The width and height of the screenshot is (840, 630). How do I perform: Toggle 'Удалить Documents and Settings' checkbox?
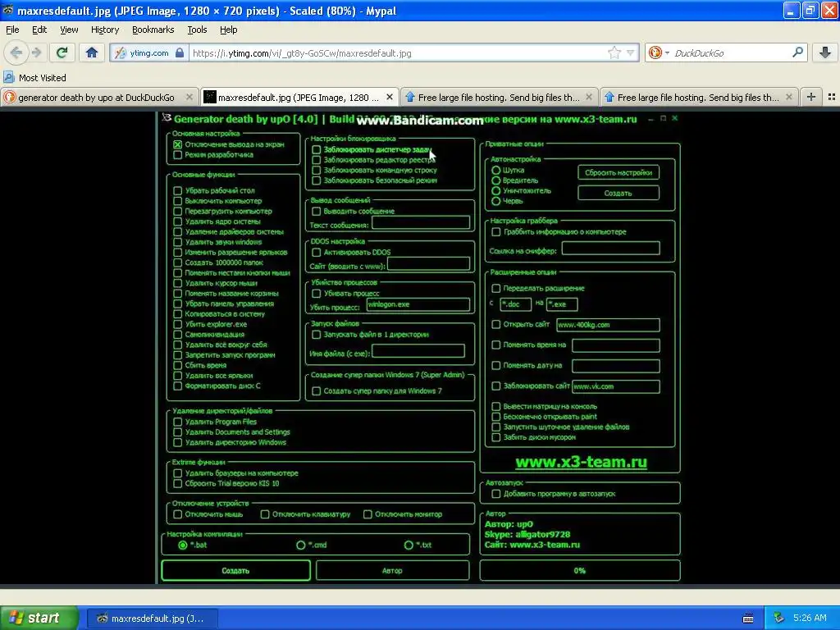[178, 431]
